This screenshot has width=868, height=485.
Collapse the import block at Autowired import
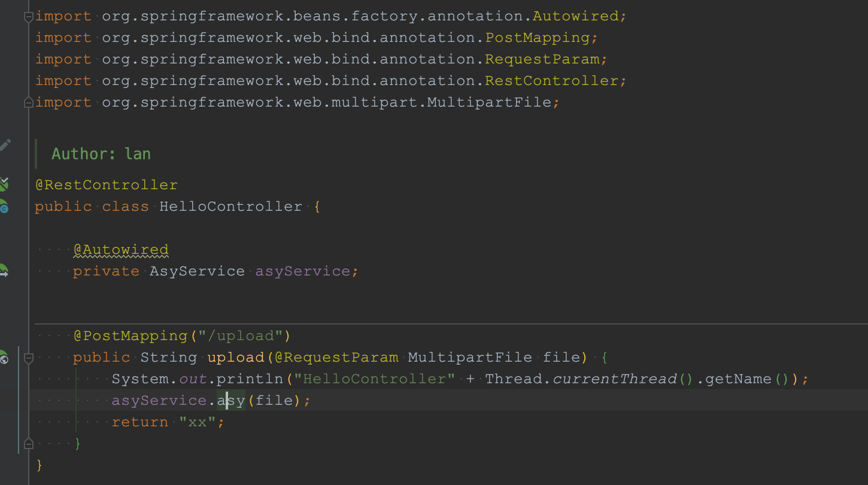28,17
